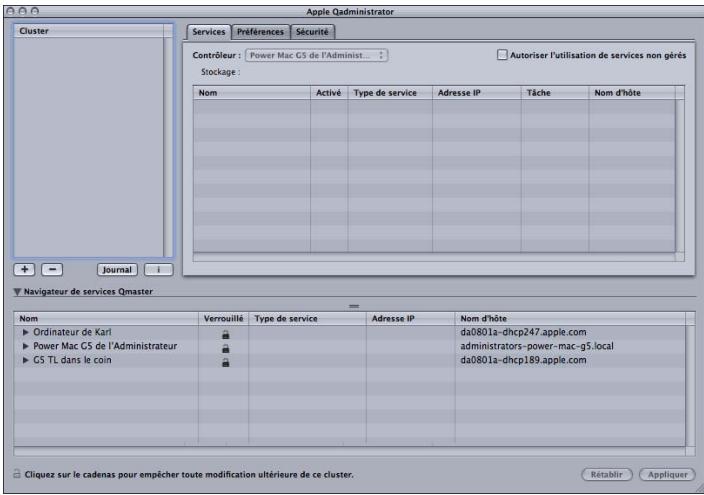Screen dimensions: 704x495
Task: Click the padlock icon beside the cluster modification message
Action: click(17, 473)
